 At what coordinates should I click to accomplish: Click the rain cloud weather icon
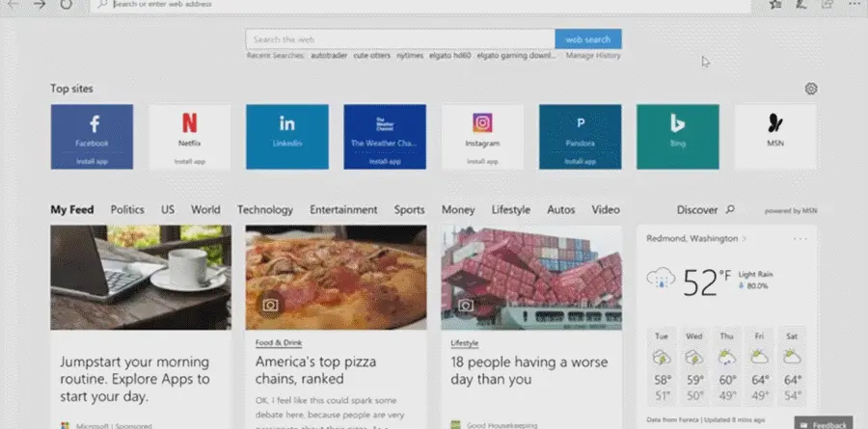tap(661, 278)
